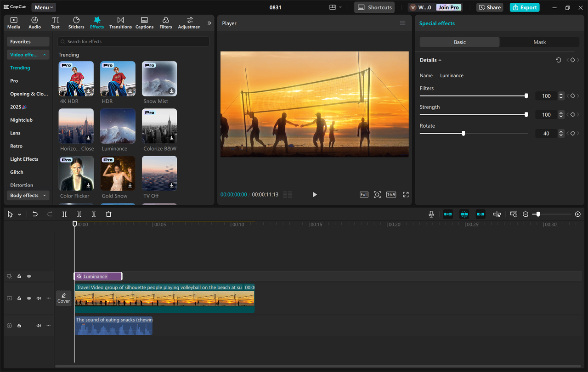
Task: Open the Audio panel
Action: pos(34,22)
